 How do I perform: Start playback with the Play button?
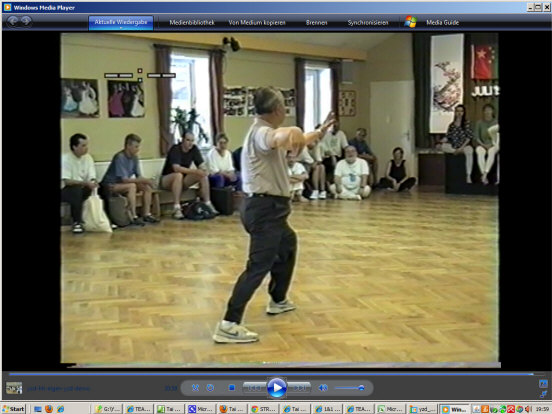tap(277, 388)
